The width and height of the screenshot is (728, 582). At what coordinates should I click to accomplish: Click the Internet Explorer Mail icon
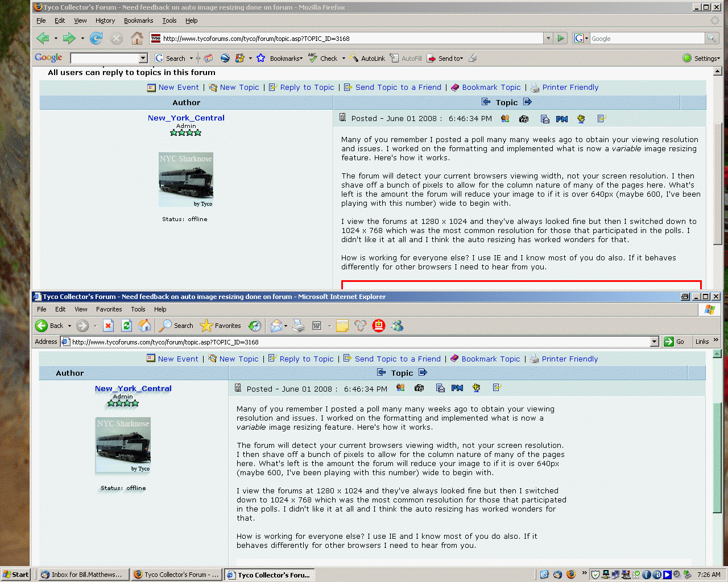[276, 326]
